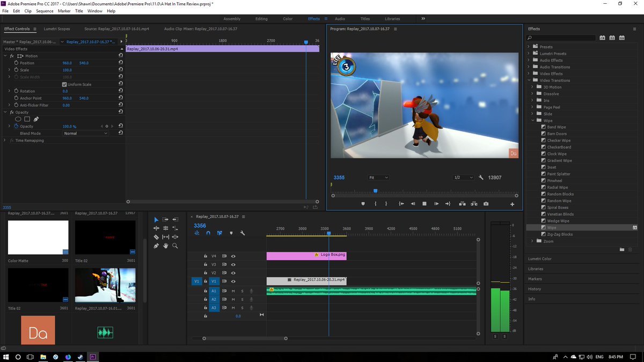Image resolution: width=644 pixels, height=362 pixels.
Task: Add marker in timeline panel
Action: tap(231, 233)
